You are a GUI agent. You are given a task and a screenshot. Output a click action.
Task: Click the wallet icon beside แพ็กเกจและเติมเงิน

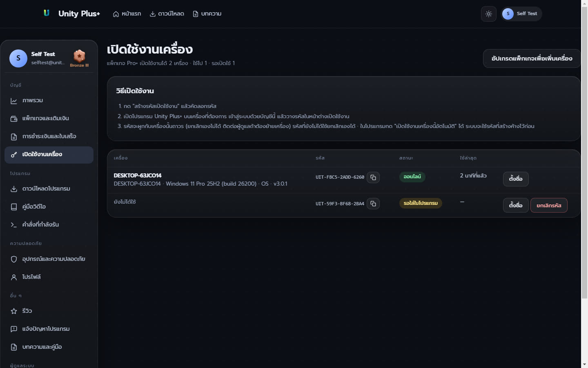[14, 119]
